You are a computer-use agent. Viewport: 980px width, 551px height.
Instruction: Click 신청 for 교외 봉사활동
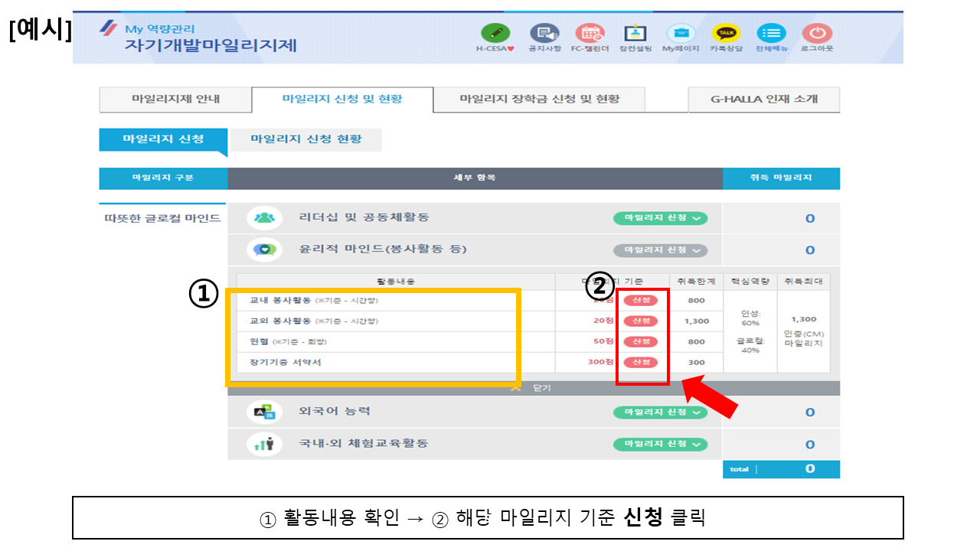point(641,321)
